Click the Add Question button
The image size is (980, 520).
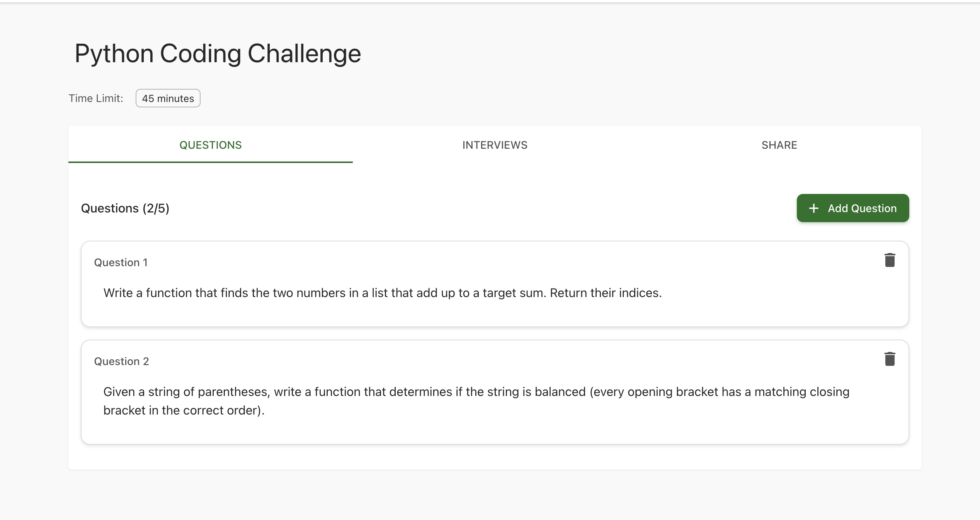coord(853,208)
